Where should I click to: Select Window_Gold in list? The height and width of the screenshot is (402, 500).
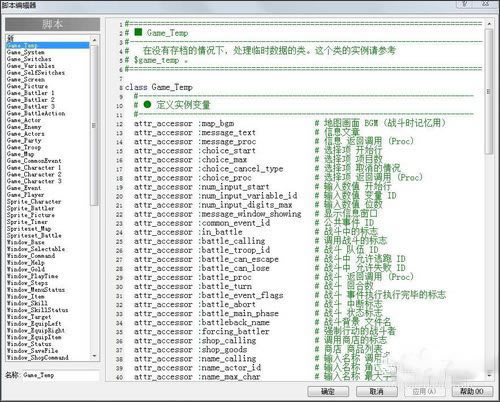[x=26, y=269]
